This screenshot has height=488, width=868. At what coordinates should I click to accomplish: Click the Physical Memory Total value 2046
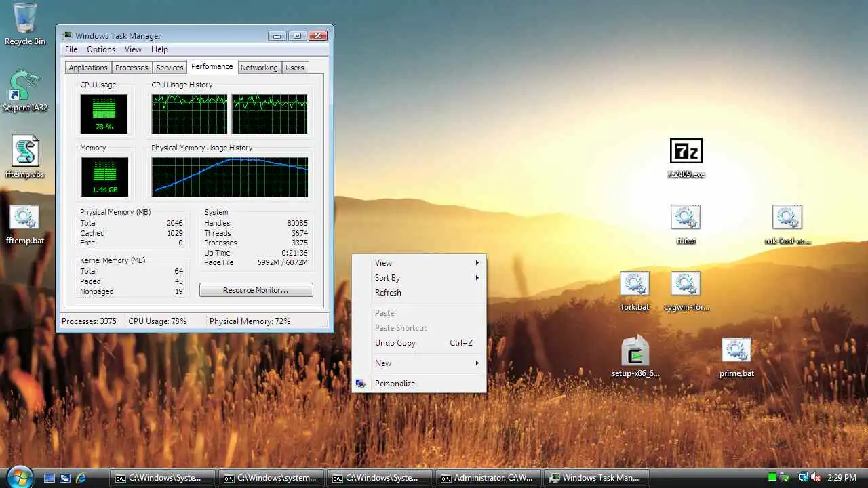point(174,223)
